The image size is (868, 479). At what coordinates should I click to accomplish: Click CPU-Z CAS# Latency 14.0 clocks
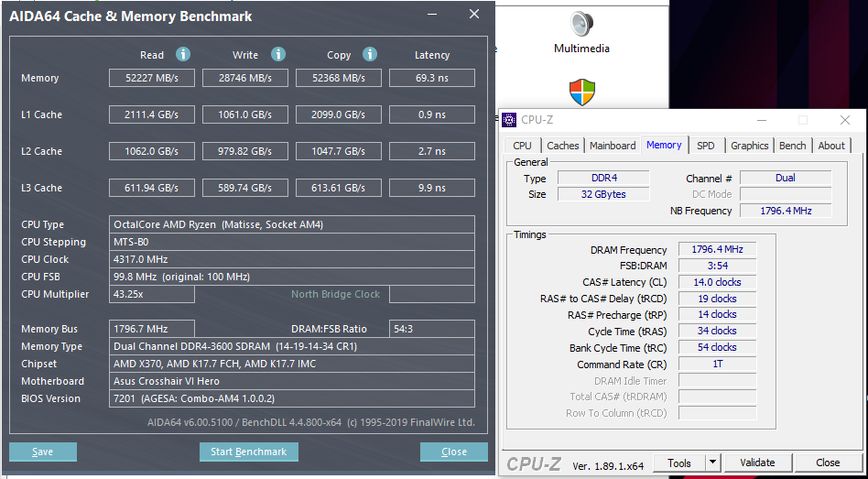coord(718,282)
